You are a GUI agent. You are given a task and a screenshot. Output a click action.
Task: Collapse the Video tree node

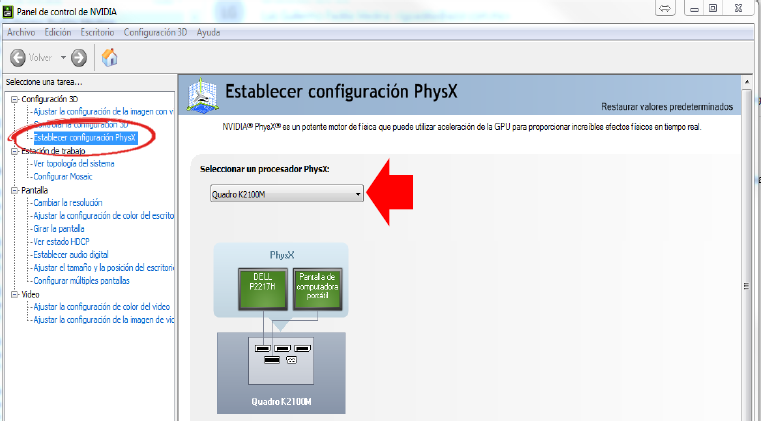click(x=15, y=294)
